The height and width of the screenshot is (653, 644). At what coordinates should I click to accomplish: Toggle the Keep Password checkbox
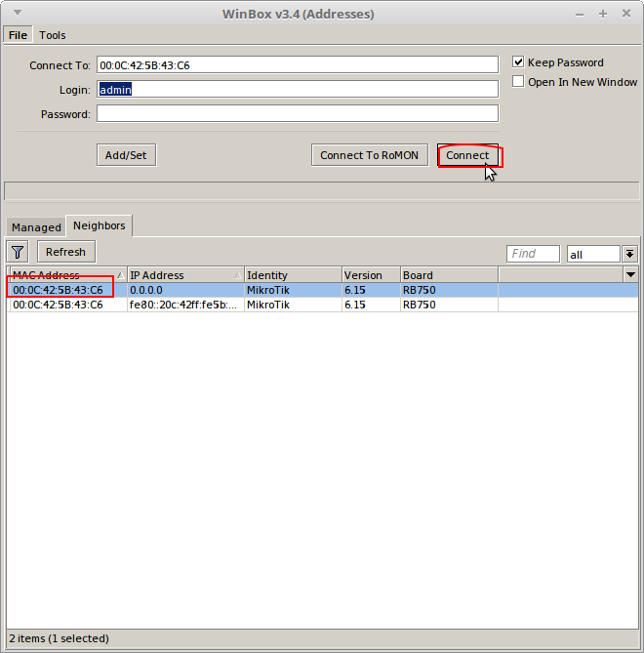[518, 62]
